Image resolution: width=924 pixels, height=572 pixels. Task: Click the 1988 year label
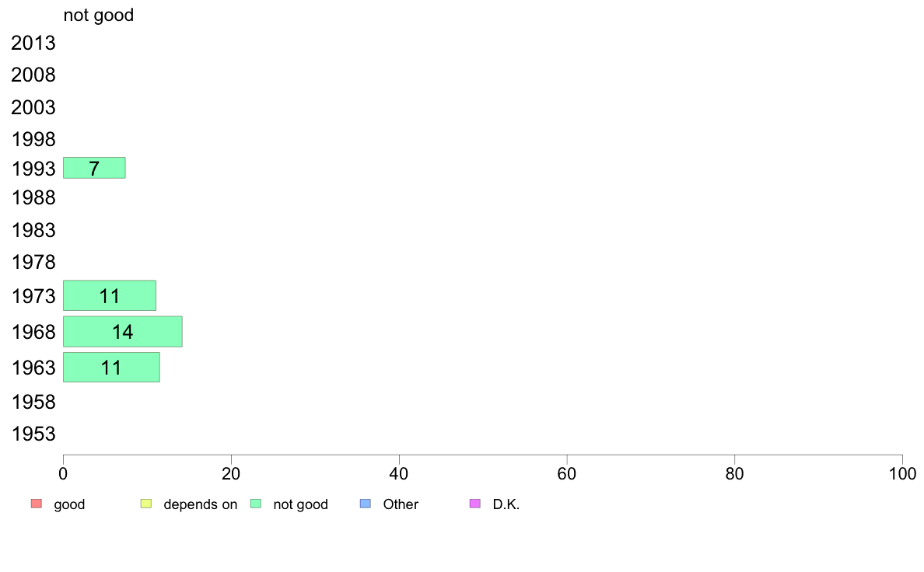point(33,197)
